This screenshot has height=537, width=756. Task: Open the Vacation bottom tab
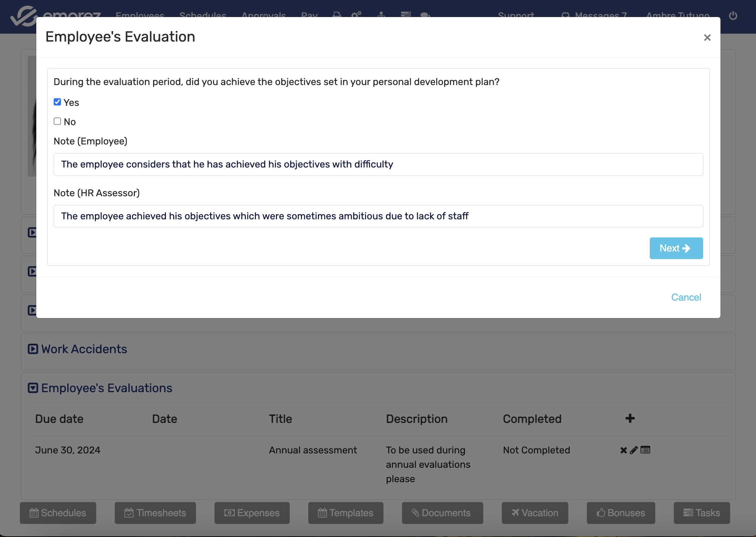(x=534, y=513)
